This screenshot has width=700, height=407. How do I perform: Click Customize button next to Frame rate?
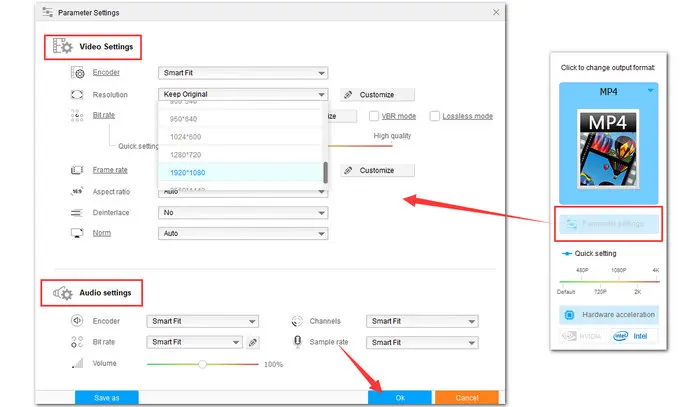378,170
